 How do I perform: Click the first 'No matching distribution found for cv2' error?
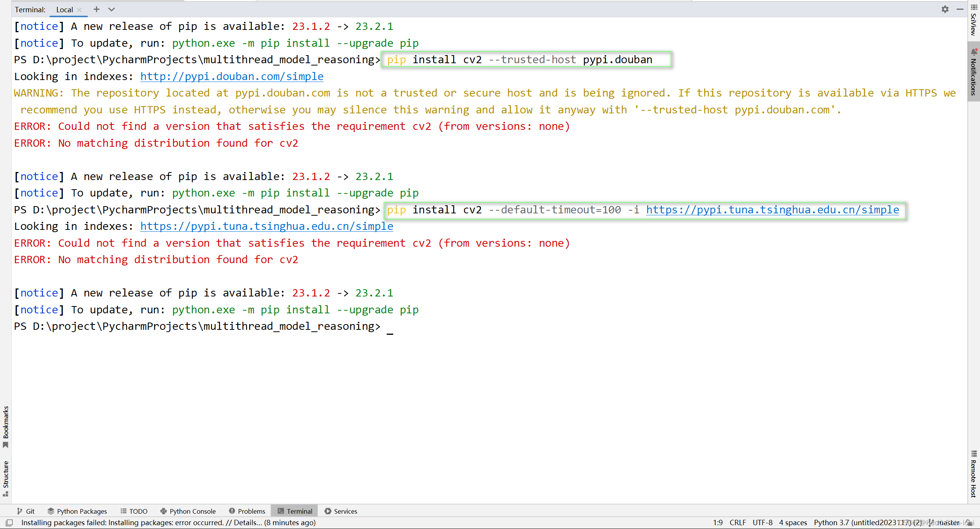(x=156, y=143)
